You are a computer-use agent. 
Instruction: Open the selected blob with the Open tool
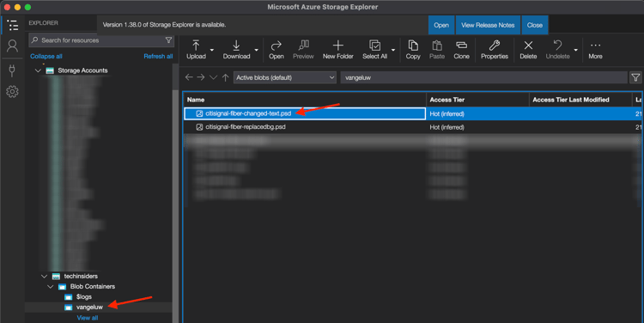[x=276, y=50]
